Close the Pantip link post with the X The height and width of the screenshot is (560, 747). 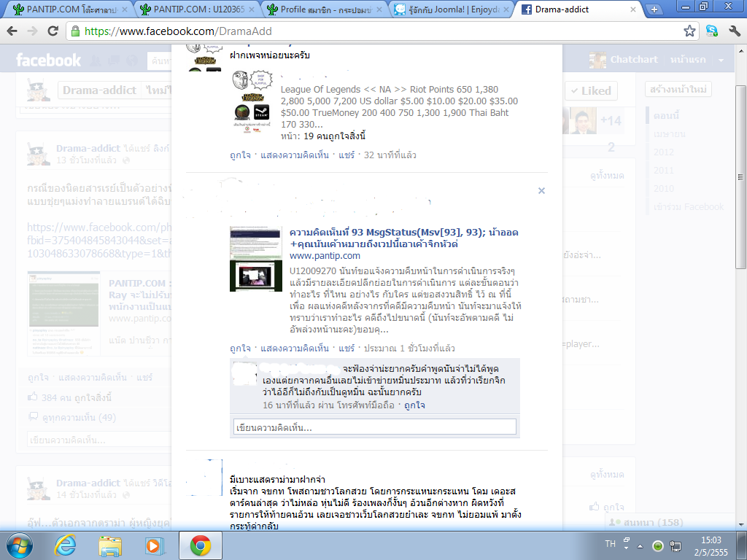(x=541, y=190)
